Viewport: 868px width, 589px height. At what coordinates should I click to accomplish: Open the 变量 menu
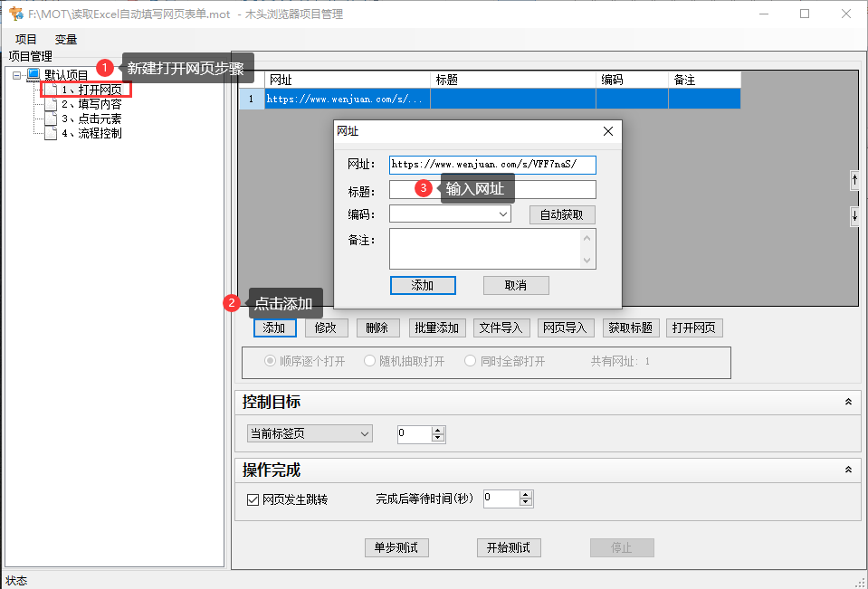tap(64, 39)
